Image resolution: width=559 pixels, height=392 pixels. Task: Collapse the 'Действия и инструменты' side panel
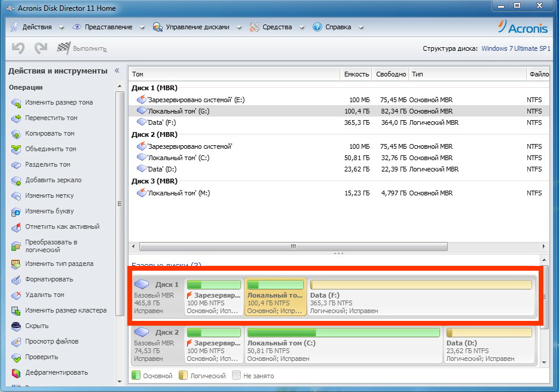pyautogui.click(x=117, y=71)
